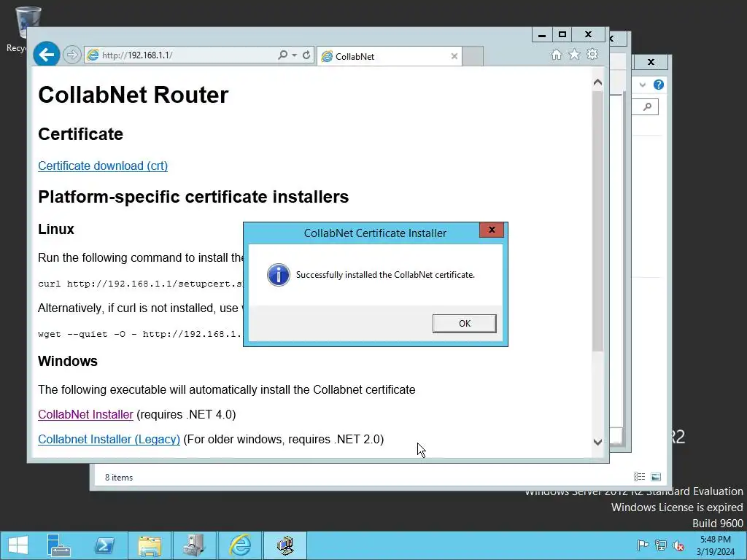The width and height of the screenshot is (747, 560).
Task: Open the Windows Start button
Action: [x=18, y=545]
